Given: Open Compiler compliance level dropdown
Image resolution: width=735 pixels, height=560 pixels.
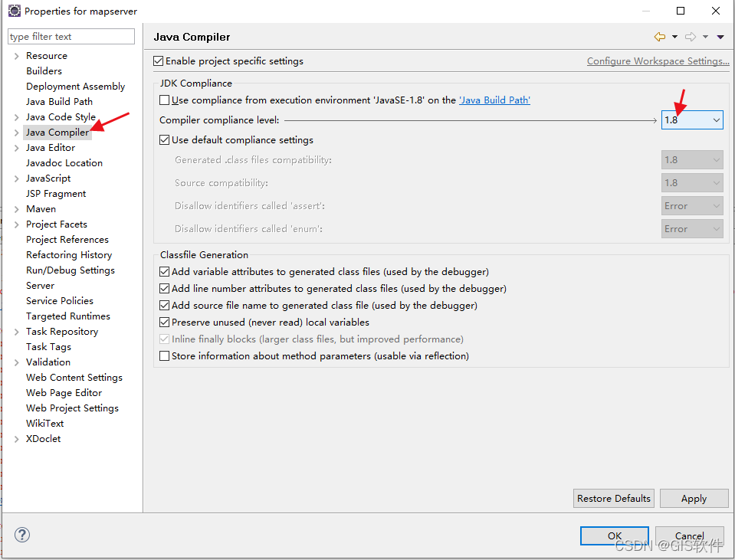Looking at the screenshot, I should click(692, 120).
